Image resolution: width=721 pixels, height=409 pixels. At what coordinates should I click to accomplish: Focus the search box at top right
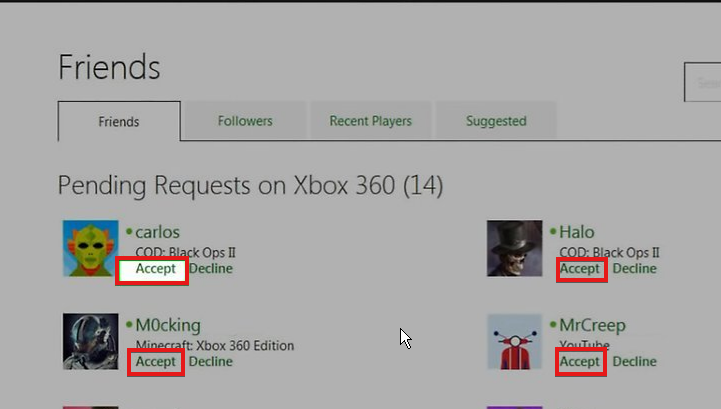coord(703,82)
